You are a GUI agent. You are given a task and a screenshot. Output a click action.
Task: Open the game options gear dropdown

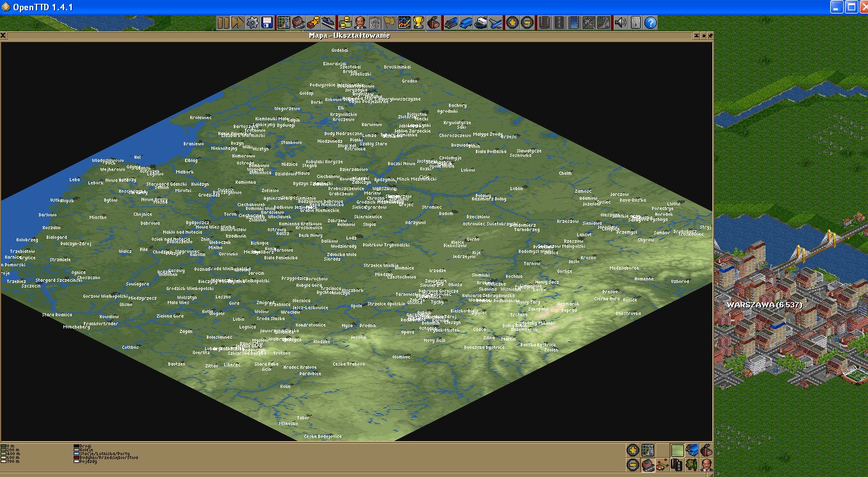[x=252, y=23]
